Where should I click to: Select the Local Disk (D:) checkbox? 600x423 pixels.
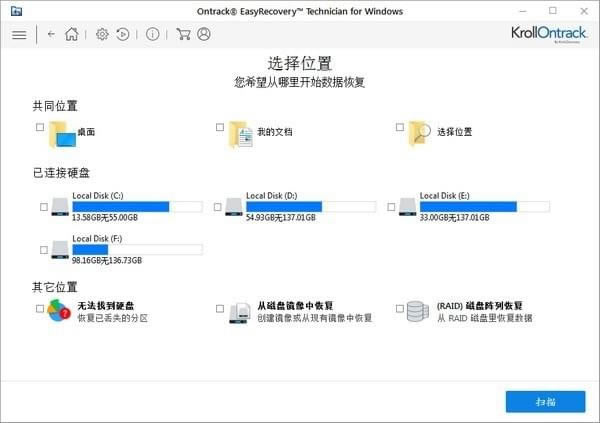pyautogui.click(x=219, y=207)
